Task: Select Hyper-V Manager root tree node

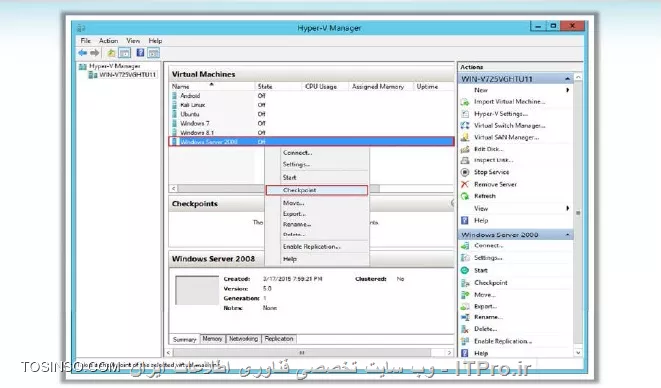Action: 110,66
